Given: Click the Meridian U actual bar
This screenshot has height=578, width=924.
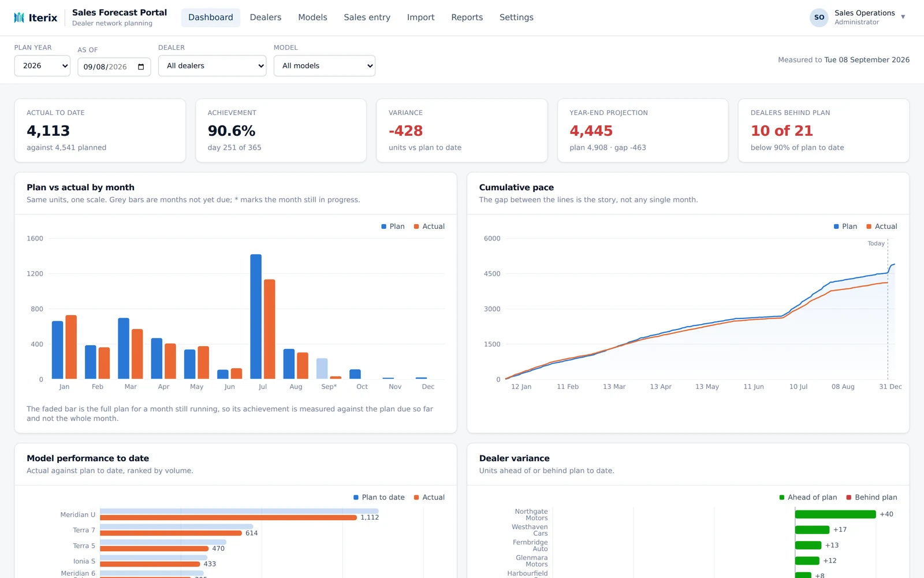Looking at the screenshot, I should coord(229,518).
